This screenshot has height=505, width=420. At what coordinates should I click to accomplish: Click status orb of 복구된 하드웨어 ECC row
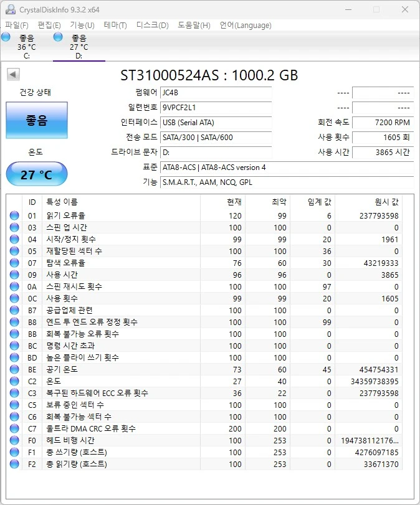pyautogui.click(x=14, y=393)
